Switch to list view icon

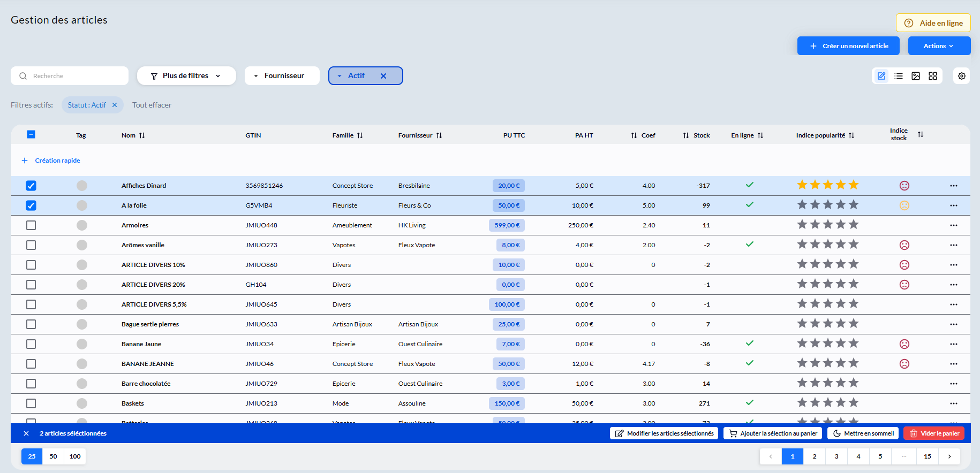click(899, 76)
